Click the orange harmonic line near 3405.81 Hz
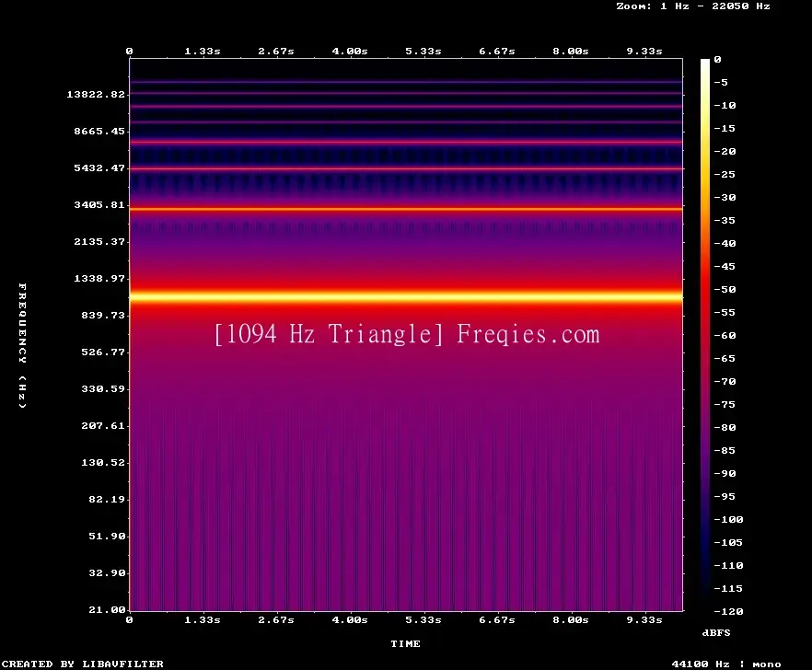 406,209
